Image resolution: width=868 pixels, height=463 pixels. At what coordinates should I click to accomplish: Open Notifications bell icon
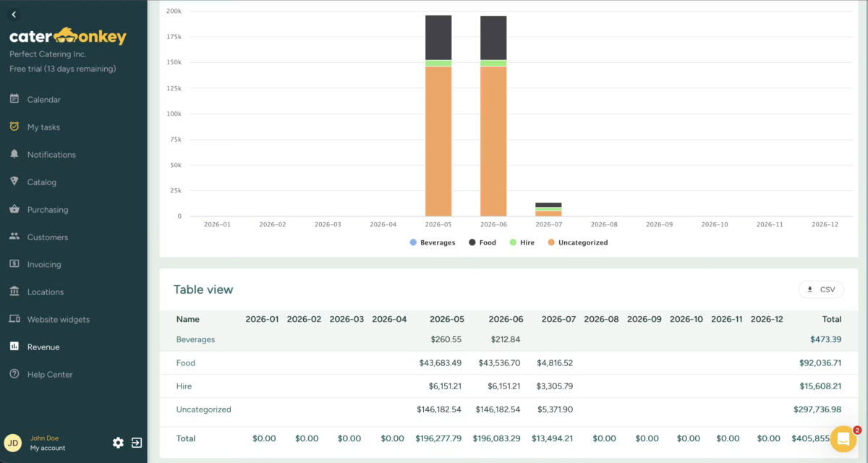pos(14,154)
